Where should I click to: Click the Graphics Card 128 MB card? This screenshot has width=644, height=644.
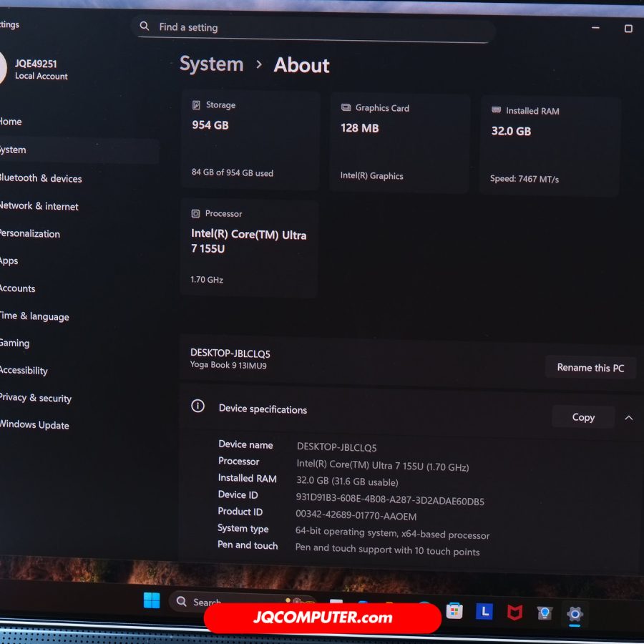click(x=399, y=142)
